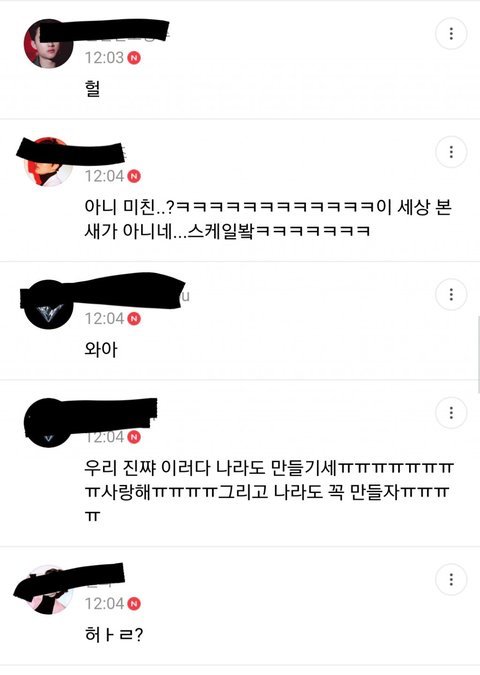Click N badge on 허ㅏㄹ? comment timestamp
This screenshot has height=675, width=480.
(x=134, y=604)
